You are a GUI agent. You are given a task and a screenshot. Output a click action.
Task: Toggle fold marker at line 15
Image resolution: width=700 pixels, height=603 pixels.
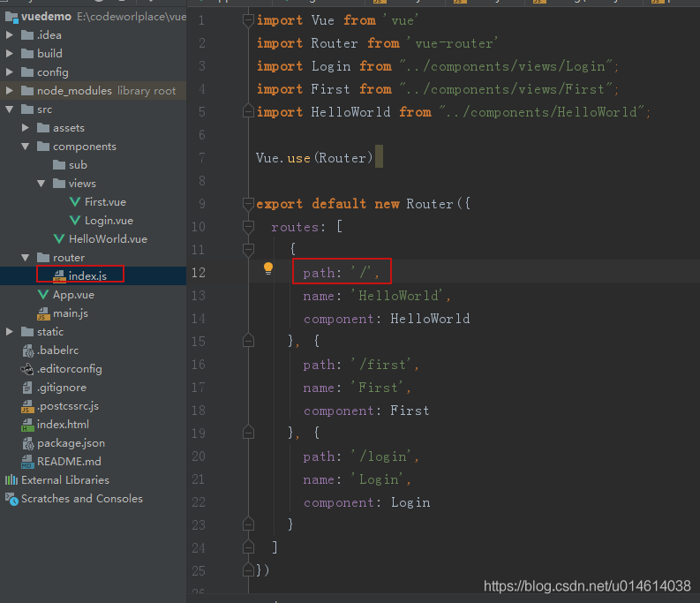pyautogui.click(x=249, y=341)
